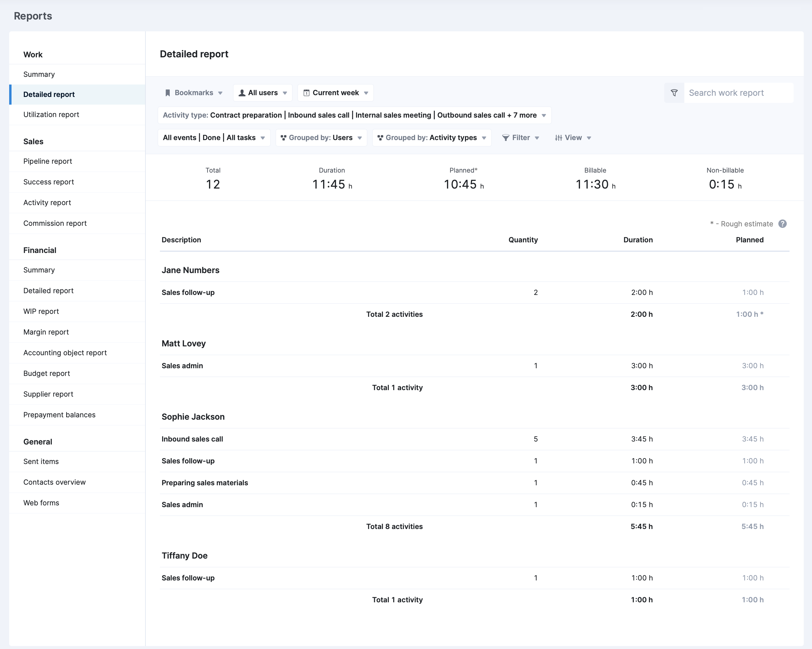Click Preparing sales materials row
The height and width of the screenshot is (649, 812).
coord(474,483)
